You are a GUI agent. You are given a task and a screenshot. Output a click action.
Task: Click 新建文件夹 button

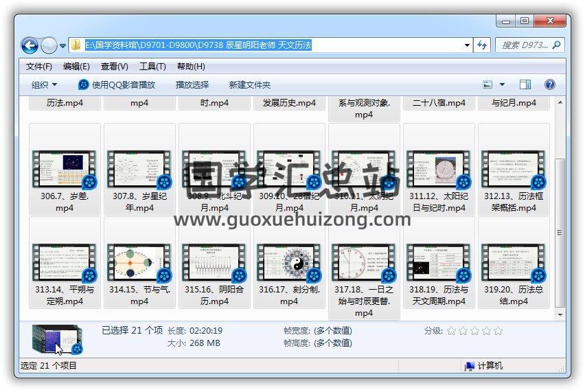(250, 84)
